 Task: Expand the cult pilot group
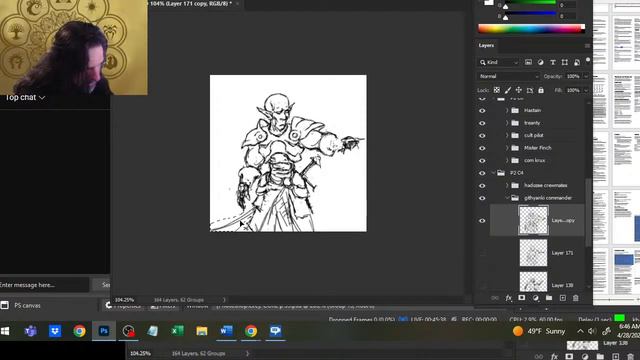tap(507, 136)
